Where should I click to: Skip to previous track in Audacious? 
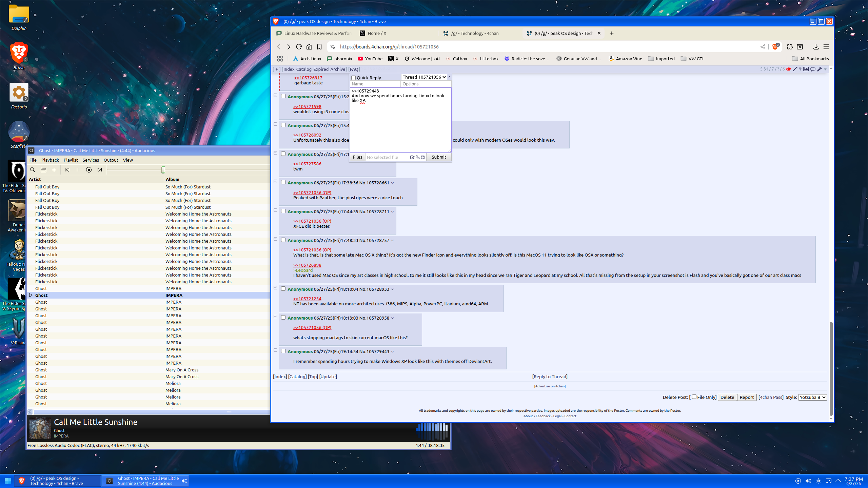point(67,170)
